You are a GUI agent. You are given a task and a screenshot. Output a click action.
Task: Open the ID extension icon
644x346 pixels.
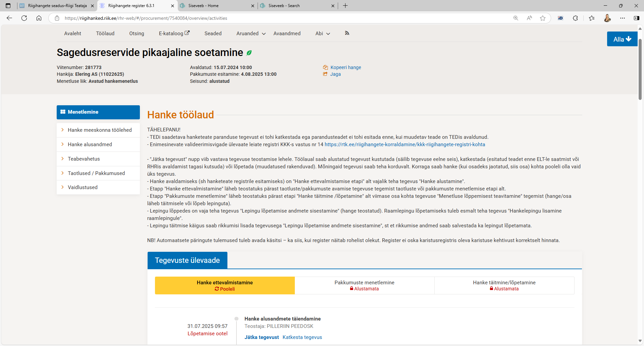(x=560, y=18)
